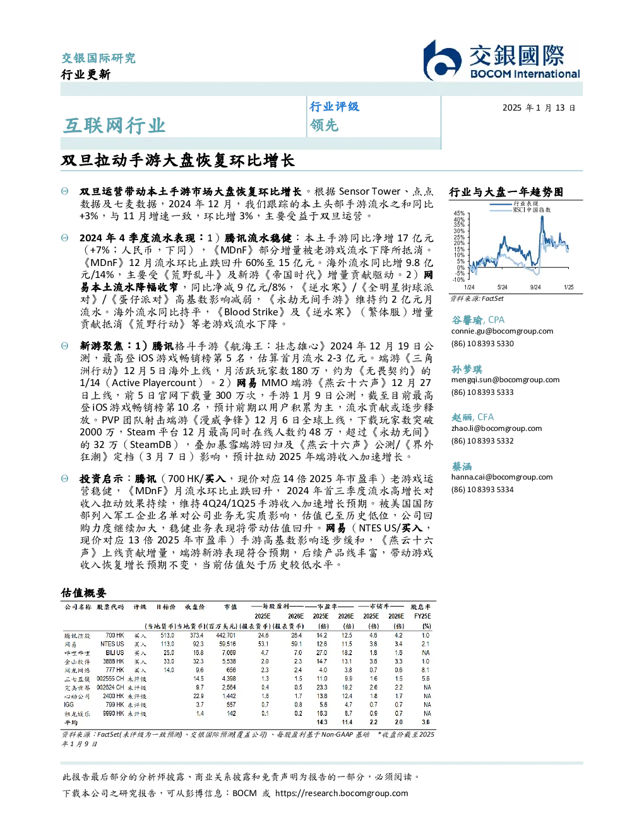Image resolution: width=644 pixels, height=834 pixels.
Task: Open the hanna.cai@bocomgroup.com email link
Action: [501, 477]
